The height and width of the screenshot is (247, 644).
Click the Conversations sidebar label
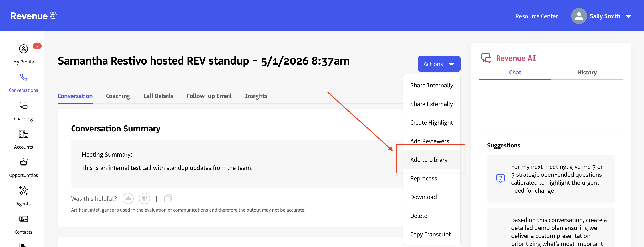(x=24, y=90)
